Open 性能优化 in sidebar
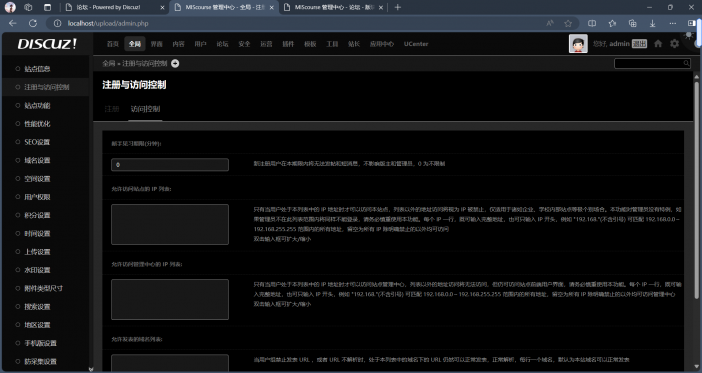This screenshot has width=702, height=373. pyautogui.click(x=37, y=124)
